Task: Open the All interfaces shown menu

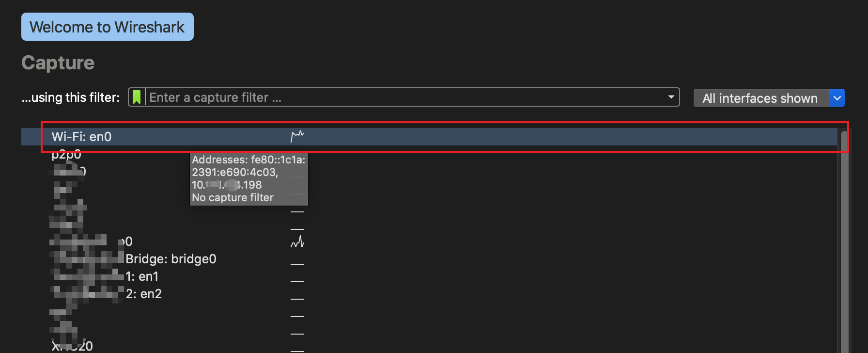Action: pos(760,98)
